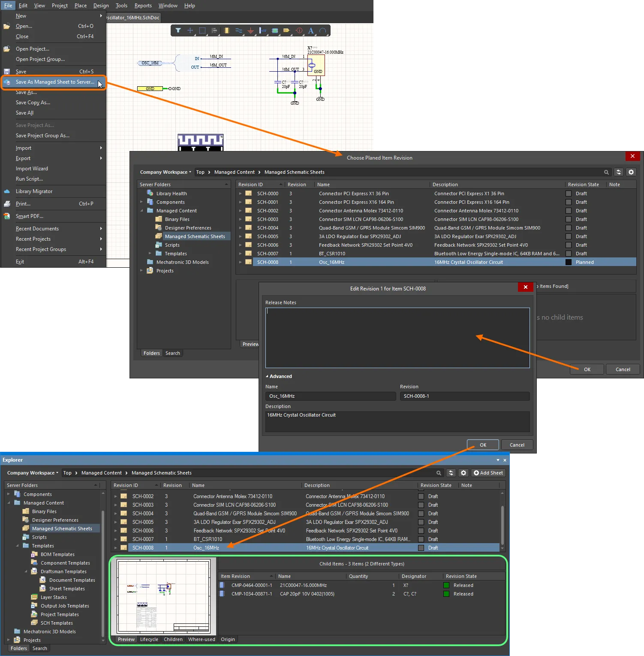Click OK in Choose Planned Item Revision dialog
Viewport: 644px width, 656px height.
tap(587, 369)
